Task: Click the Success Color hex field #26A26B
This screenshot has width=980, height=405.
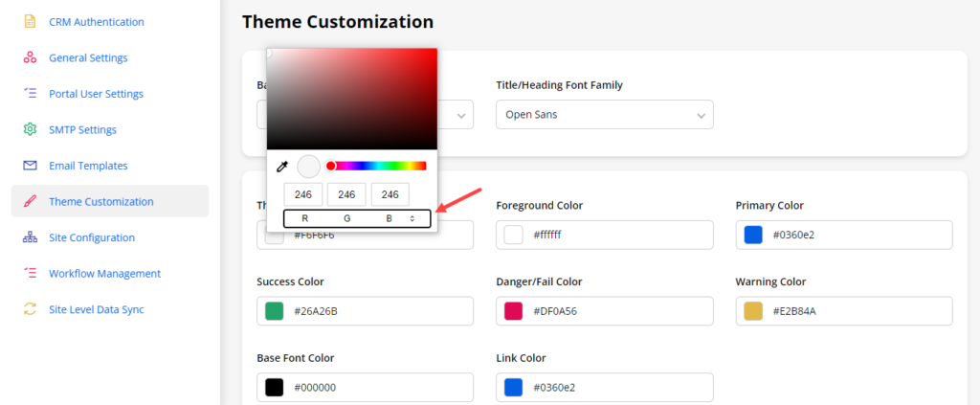Action: coord(365,311)
